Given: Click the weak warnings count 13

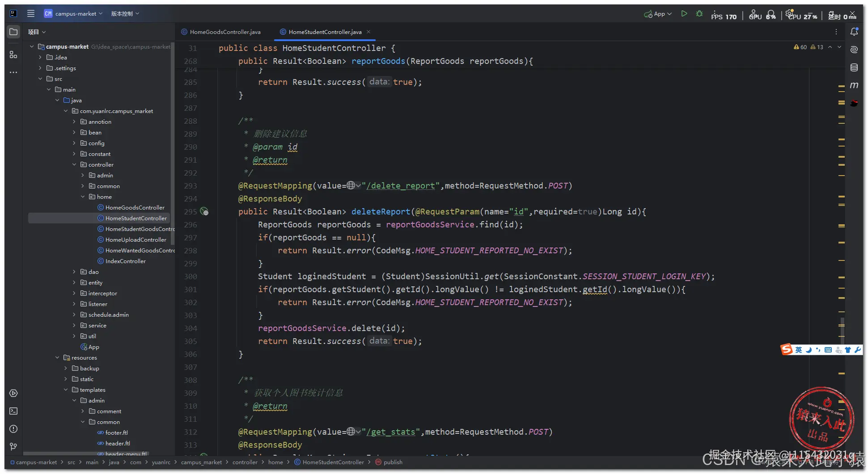Looking at the screenshot, I should tap(817, 47).
